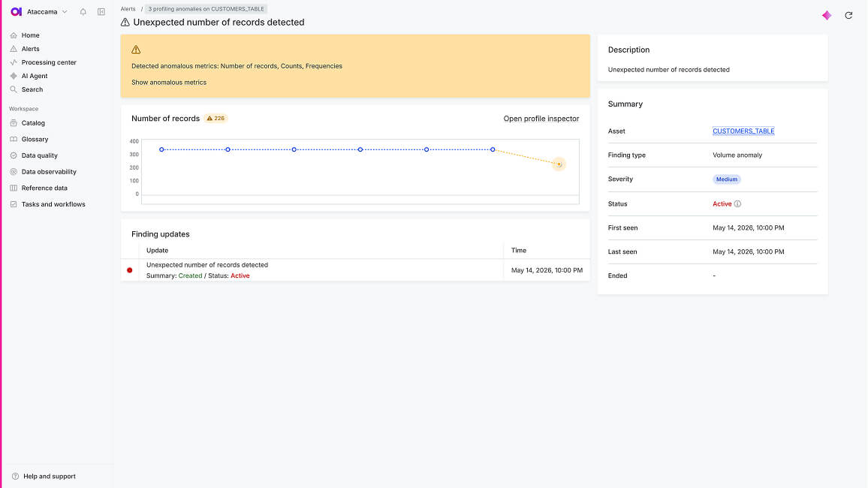Click the warning icon in the yellow banner

pos(136,50)
